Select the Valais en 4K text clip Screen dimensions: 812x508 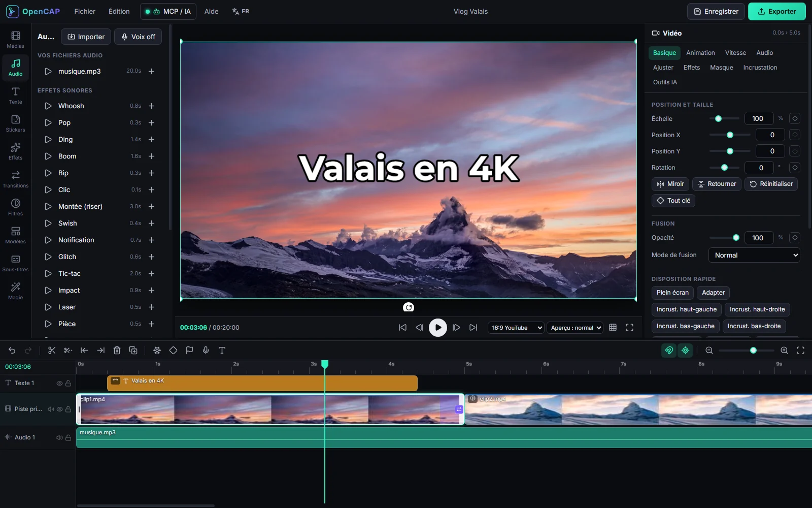point(262,383)
